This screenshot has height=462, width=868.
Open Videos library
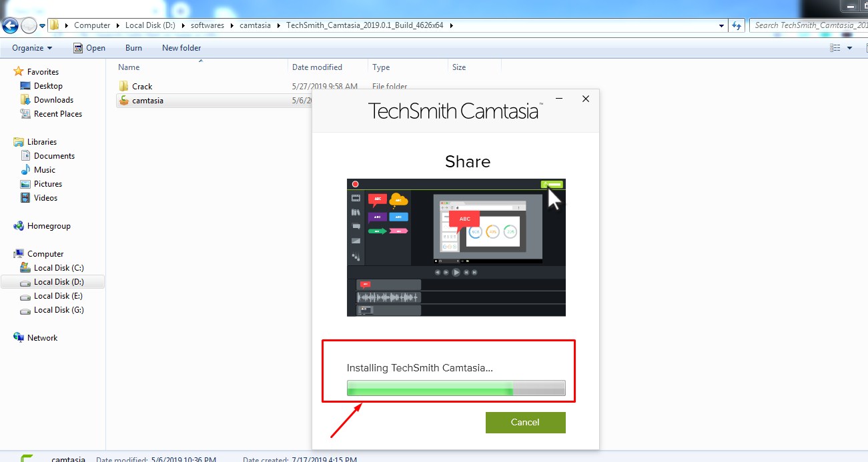pyautogui.click(x=46, y=198)
